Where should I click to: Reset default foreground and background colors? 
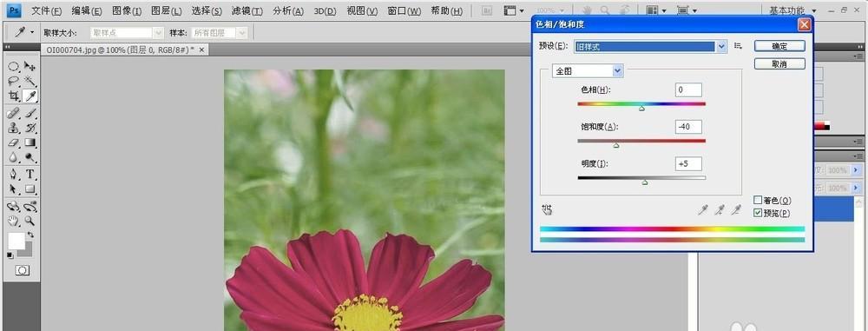(x=10, y=255)
